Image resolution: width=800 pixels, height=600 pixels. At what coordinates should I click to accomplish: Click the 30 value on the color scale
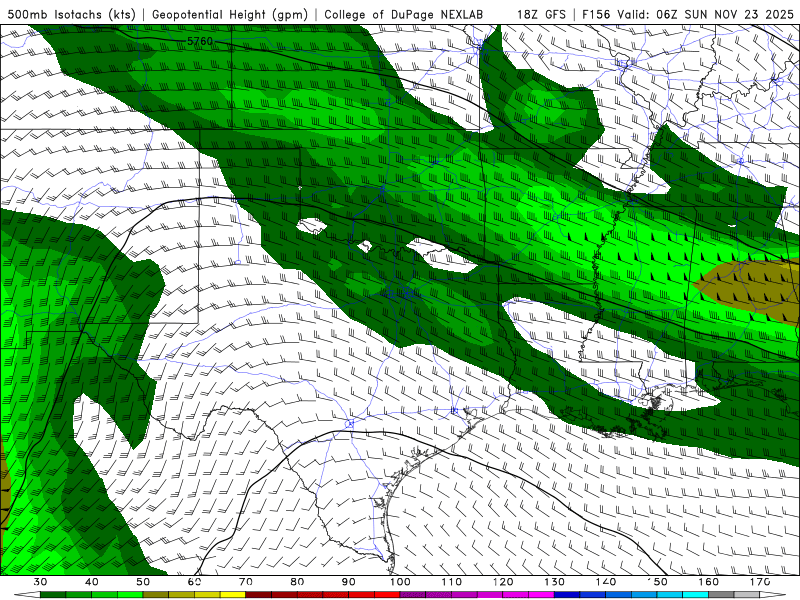40,582
